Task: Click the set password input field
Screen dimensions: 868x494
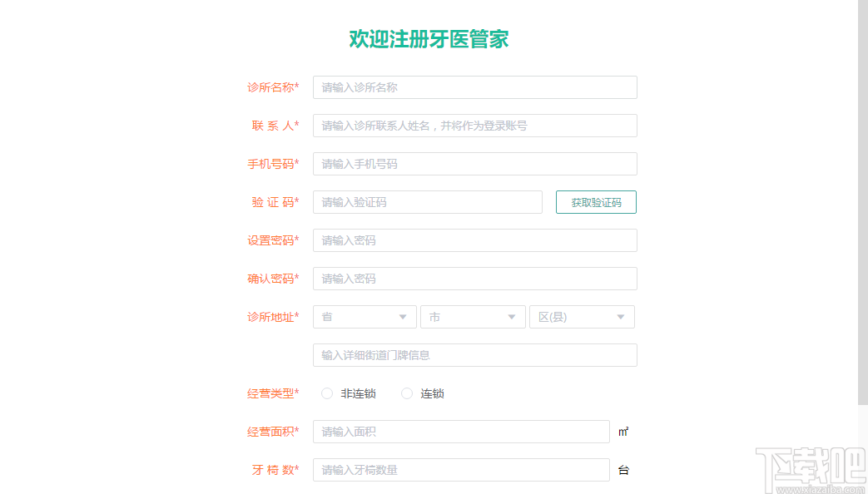Action: tap(474, 240)
